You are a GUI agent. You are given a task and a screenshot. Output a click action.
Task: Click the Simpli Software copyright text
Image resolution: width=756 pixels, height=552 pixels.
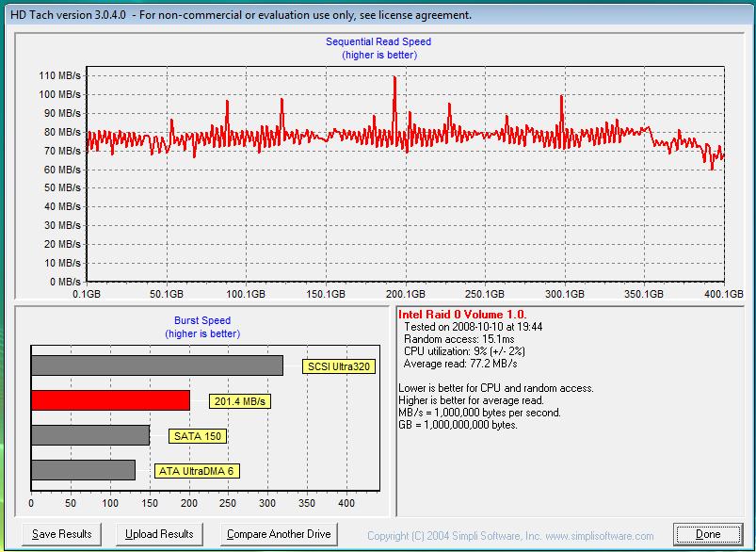click(510, 536)
